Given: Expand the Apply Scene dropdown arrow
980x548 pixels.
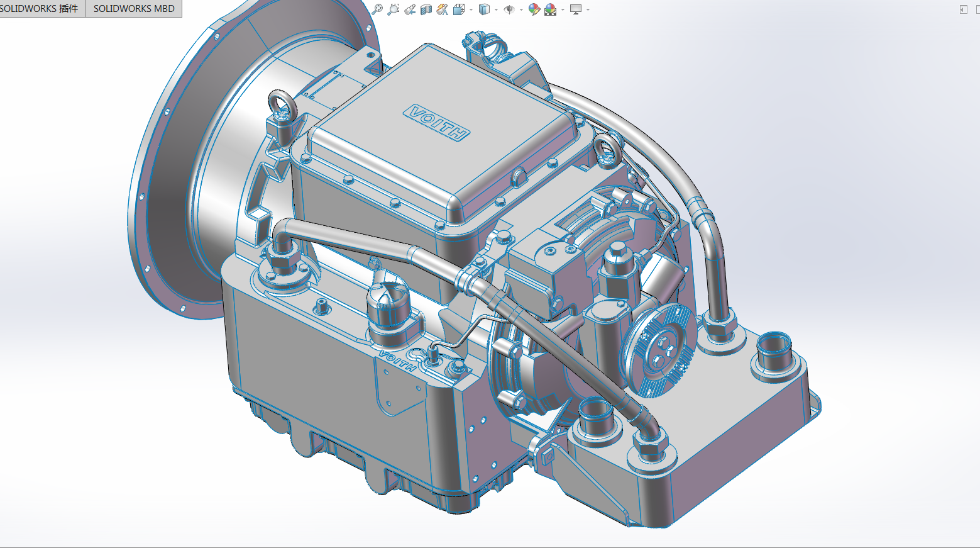Looking at the screenshot, I should (563, 9).
